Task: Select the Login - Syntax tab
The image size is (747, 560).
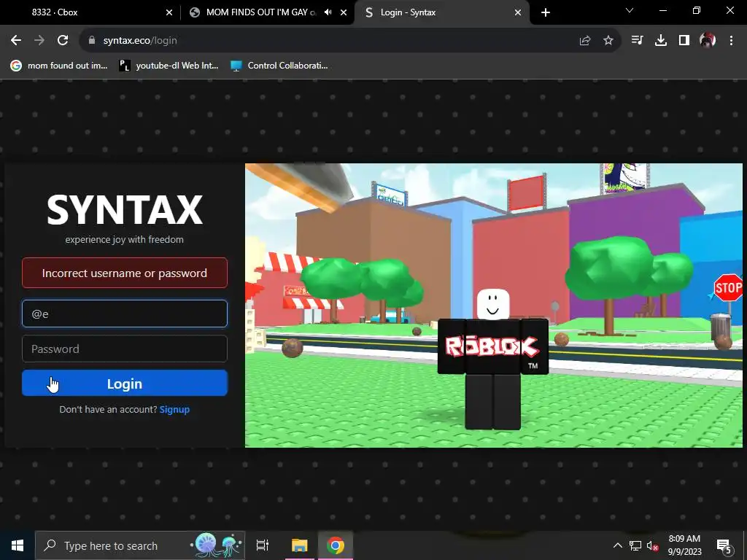Action: click(441, 12)
